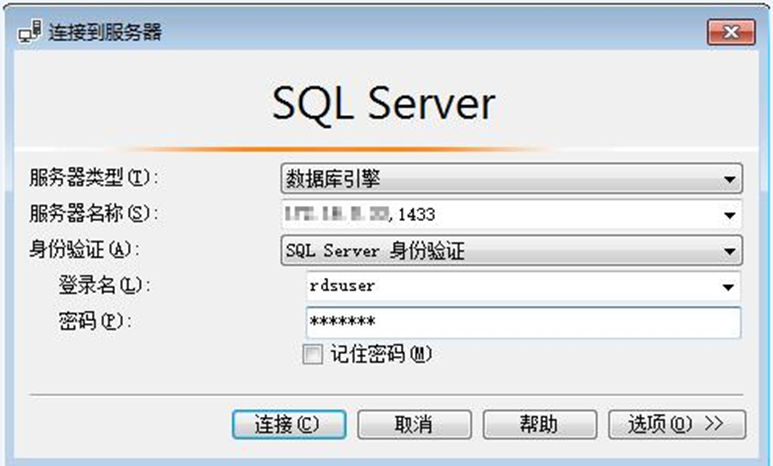The image size is (773, 466).
Task: Click the 服务器名称(S) label
Action: tap(94, 213)
